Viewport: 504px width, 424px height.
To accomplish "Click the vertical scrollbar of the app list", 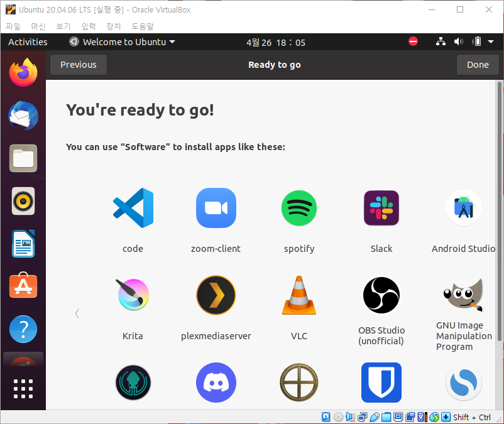I will (499, 211).
